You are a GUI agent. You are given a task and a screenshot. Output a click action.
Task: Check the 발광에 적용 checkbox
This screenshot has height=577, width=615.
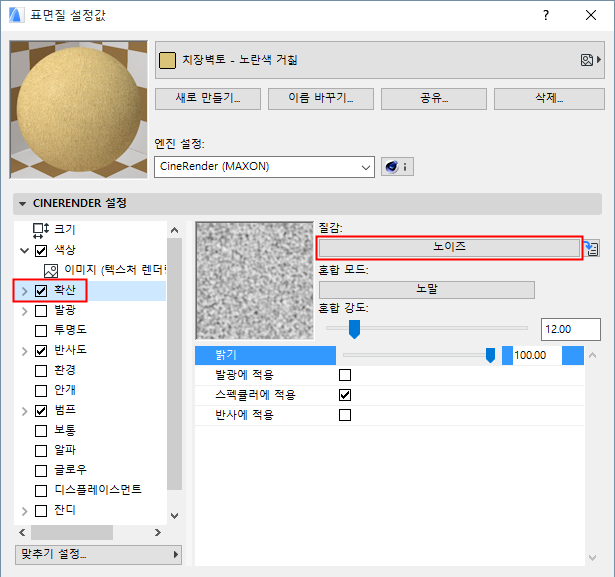coord(345,375)
